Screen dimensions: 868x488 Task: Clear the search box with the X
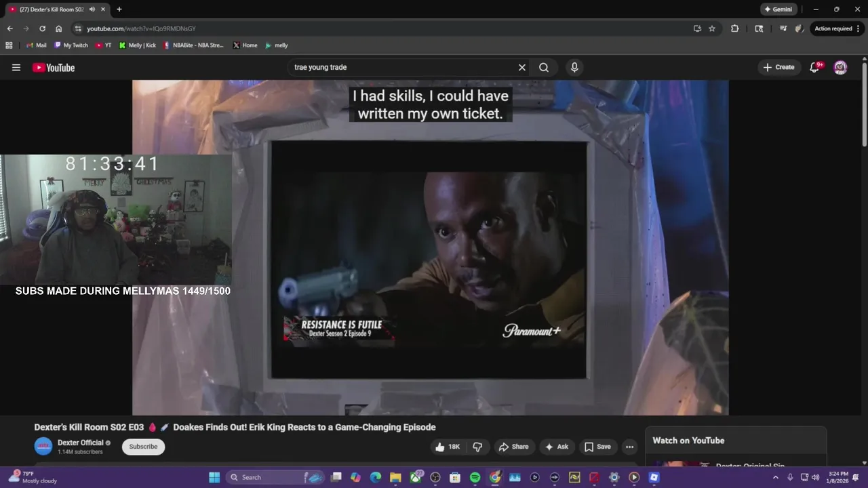522,67
